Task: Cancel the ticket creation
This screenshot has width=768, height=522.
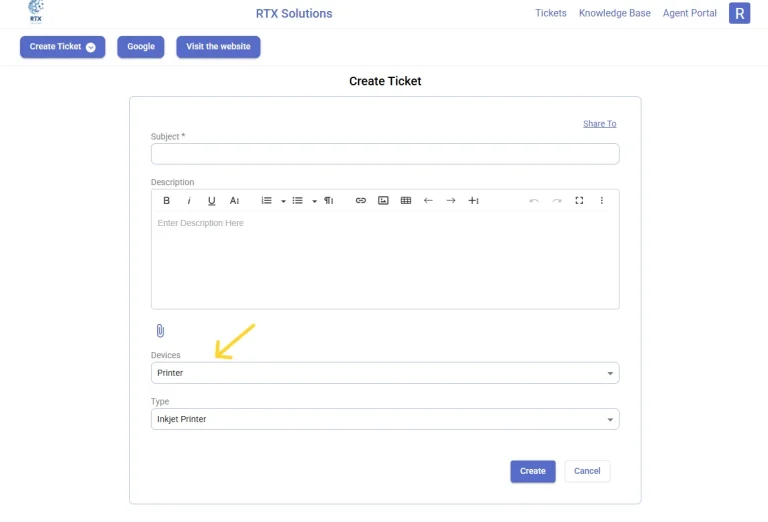Action: pos(587,471)
